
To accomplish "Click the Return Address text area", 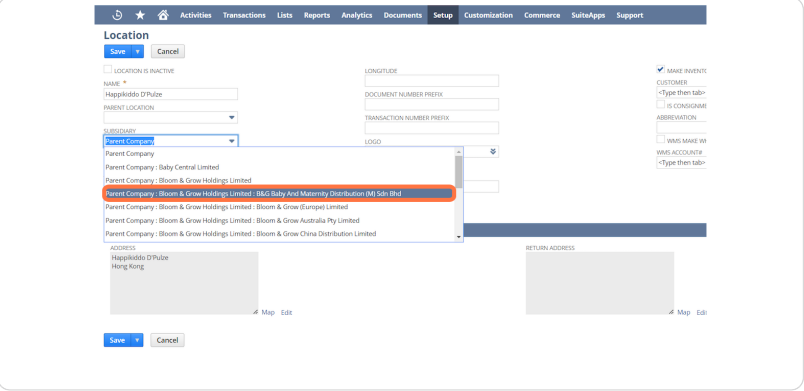I will click(600, 283).
